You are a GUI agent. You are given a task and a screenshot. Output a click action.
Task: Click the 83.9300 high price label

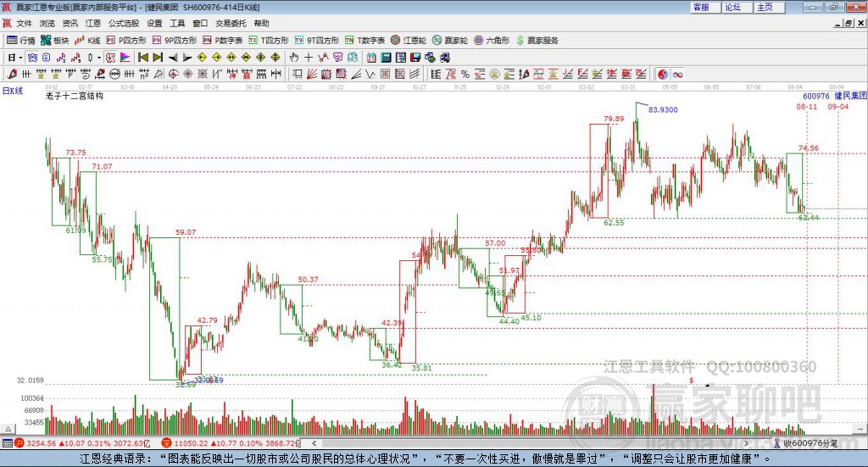(x=663, y=109)
